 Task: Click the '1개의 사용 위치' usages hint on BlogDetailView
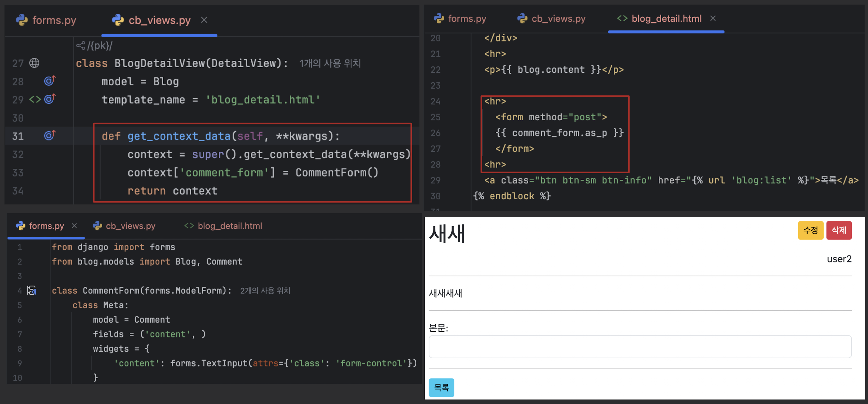(x=330, y=63)
